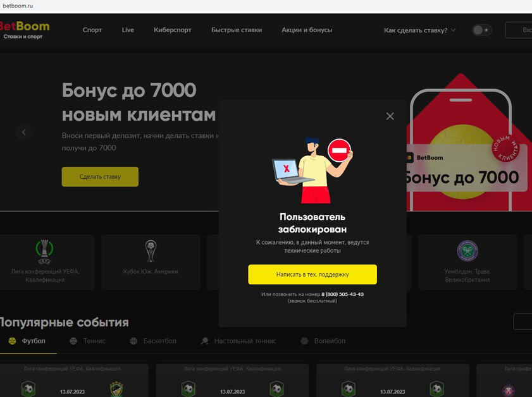Click the table tennis paddle icon
Image resolution: width=532 pixels, height=397 pixels.
coord(204,341)
